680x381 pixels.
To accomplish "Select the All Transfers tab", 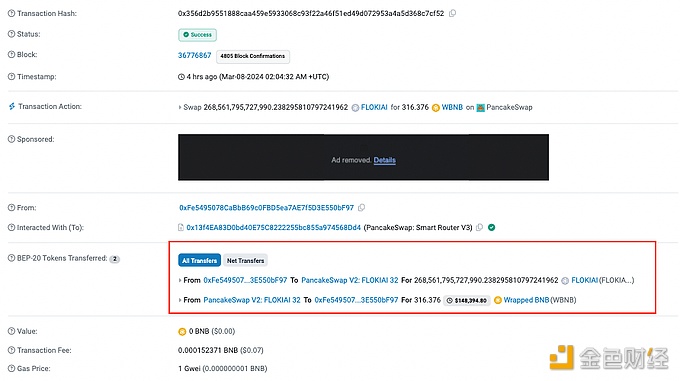I will coord(199,260).
